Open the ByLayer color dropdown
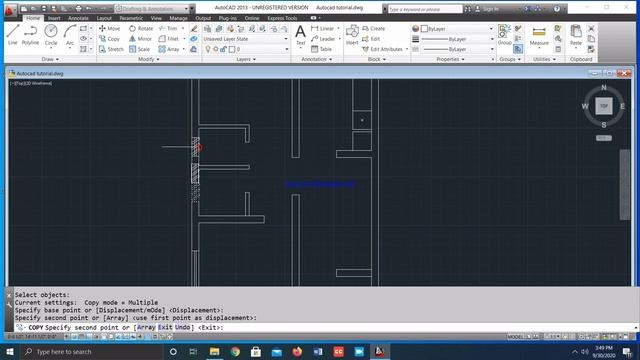Screen dimensions: 640x360 pos(457,29)
